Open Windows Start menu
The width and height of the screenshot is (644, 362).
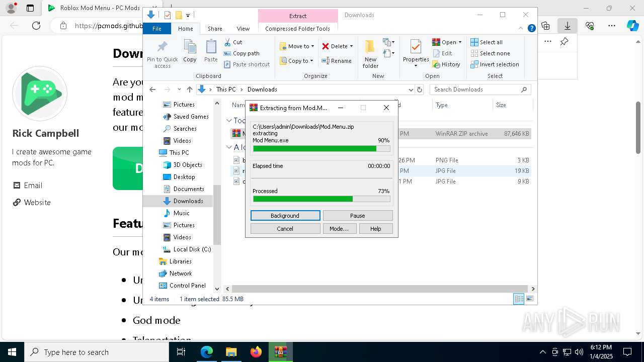(x=12, y=352)
